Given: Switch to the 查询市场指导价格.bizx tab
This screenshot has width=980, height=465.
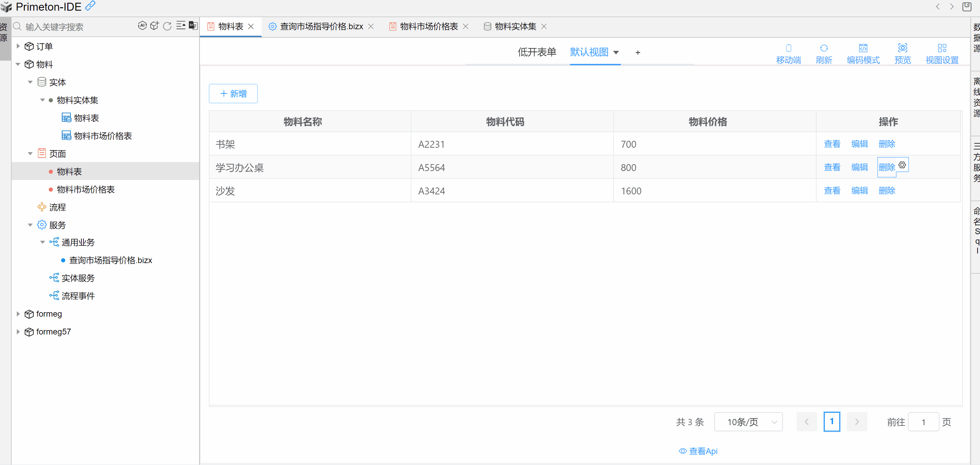Looking at the screenshot, I should click(321, 26).
